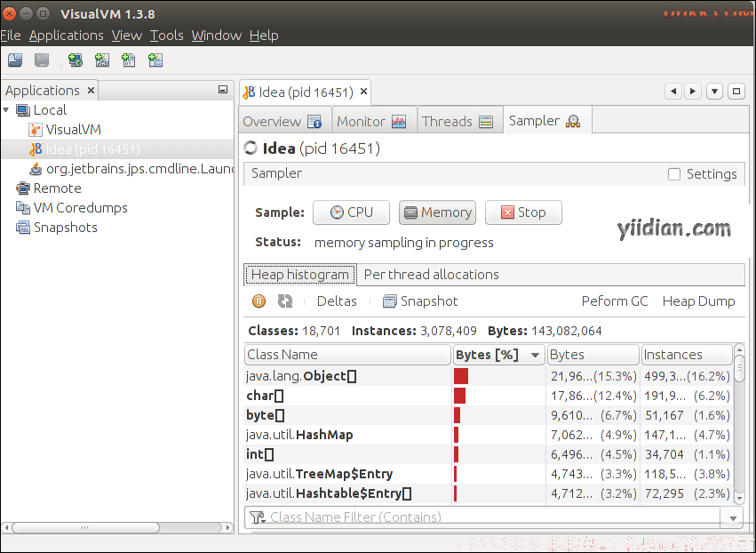
Task: Switch to Per thread allocations tab
Action: pos(432,275)
